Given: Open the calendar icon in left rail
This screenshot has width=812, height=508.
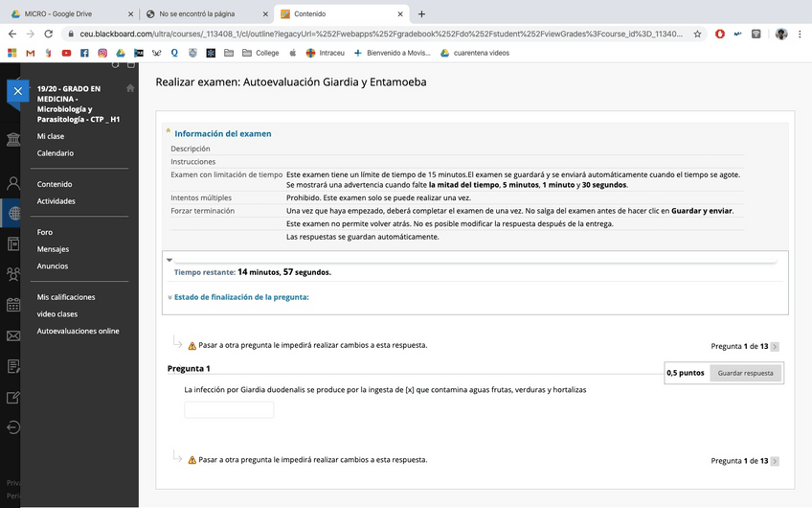Looking at the screenshot, I should (x=12, y=305).
